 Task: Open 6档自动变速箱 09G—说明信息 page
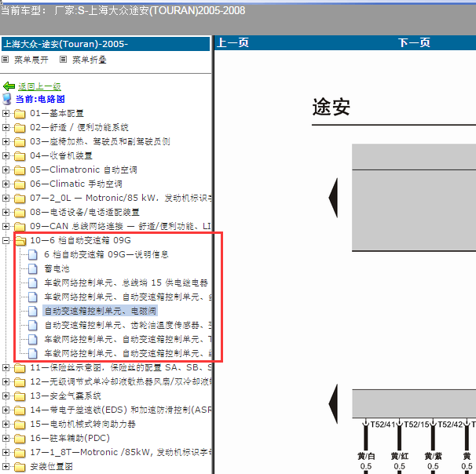point(106,254)
